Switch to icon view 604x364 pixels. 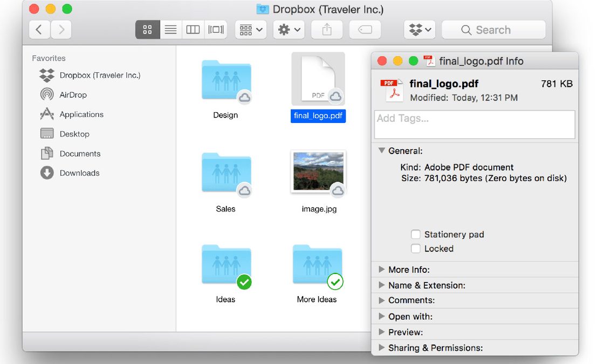tap(148, 30)
